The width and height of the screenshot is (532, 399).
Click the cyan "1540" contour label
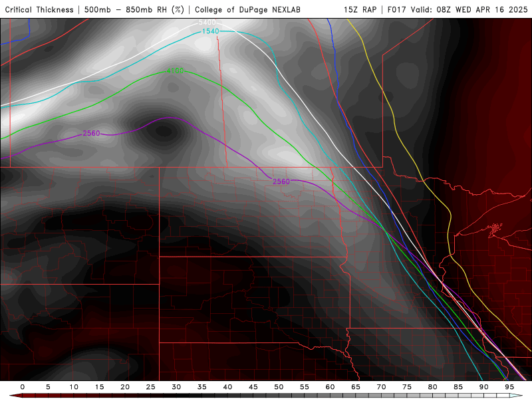click(210, 31)
